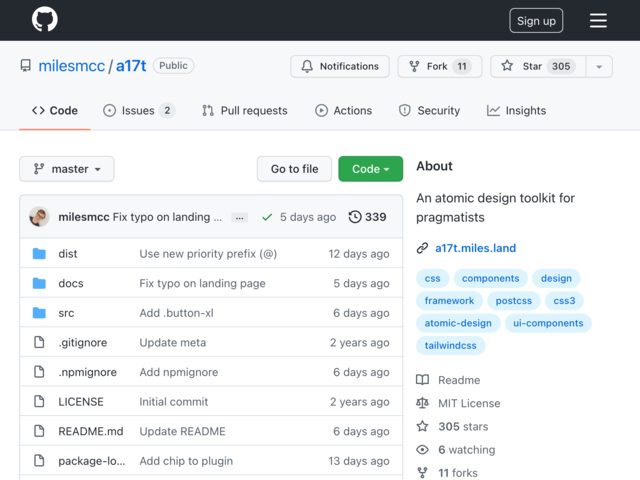
Task: Click the Sign up button
Action: pyautogui.click(x=536, y=20)
